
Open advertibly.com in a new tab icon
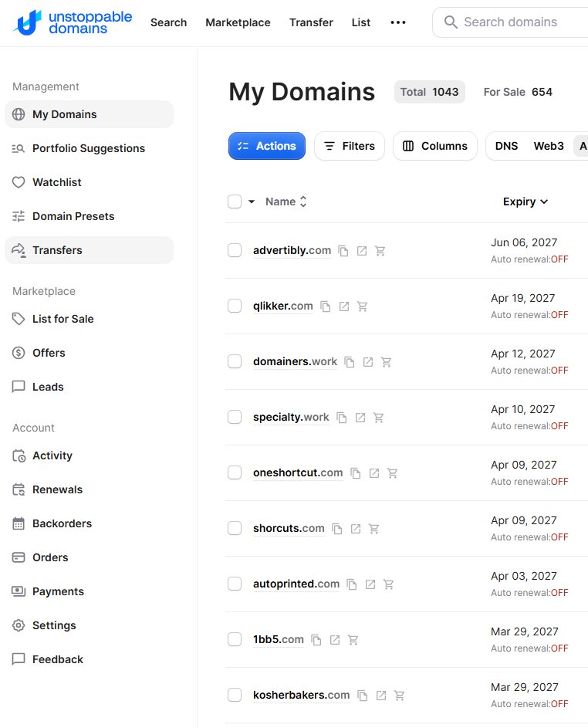pos(362,251)
